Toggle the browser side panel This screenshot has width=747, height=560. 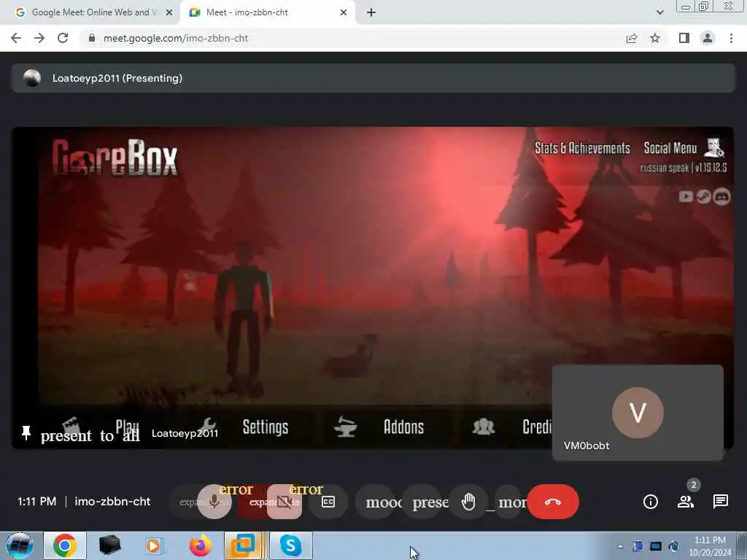684,38
